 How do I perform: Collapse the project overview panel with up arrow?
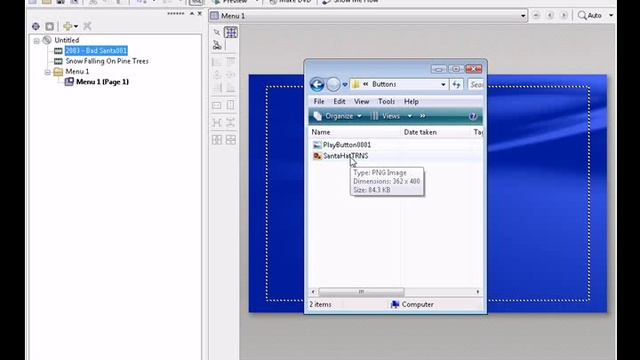192,13
